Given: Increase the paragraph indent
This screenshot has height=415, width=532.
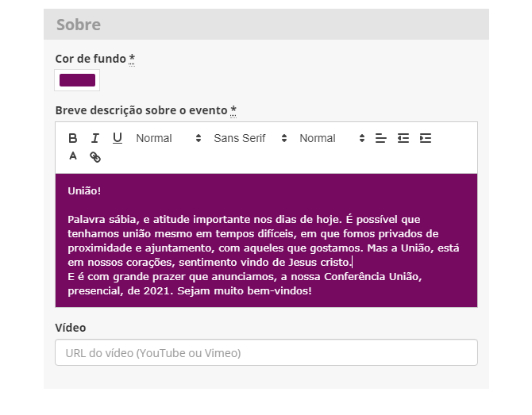Looking at the screenshot, I should (x=426, y=138).
